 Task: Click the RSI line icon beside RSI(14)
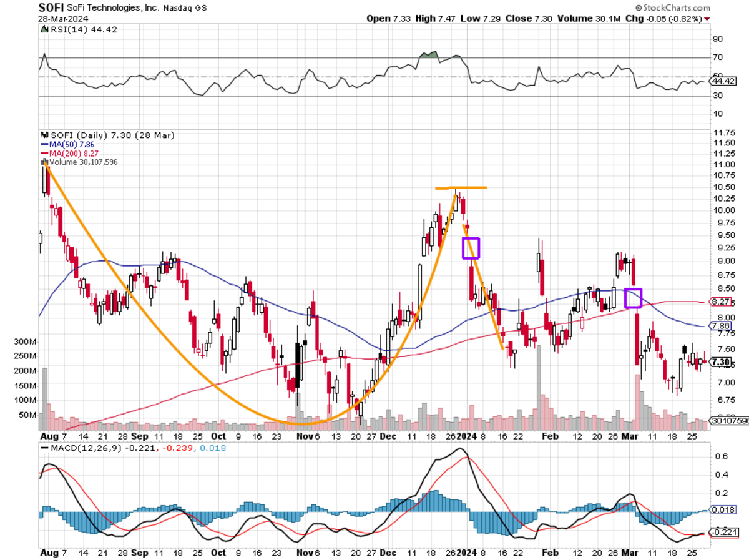tap(45, 29)
